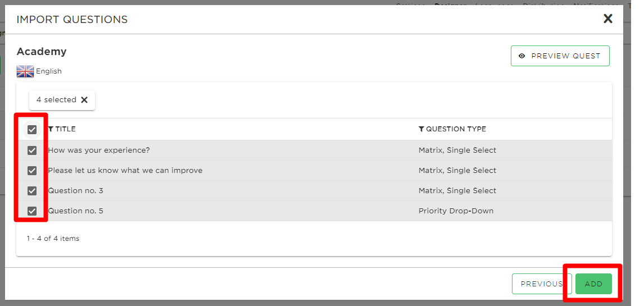Image resolution: width=644 pixels, height=306 pixels.
Task: Uncheck the Question no. 3 checkbox
Action: click(x=32, y=191)
